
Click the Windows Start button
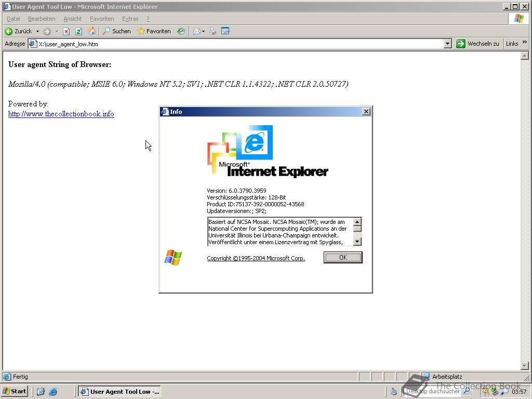pyautogui.click(x=15, y=391)
